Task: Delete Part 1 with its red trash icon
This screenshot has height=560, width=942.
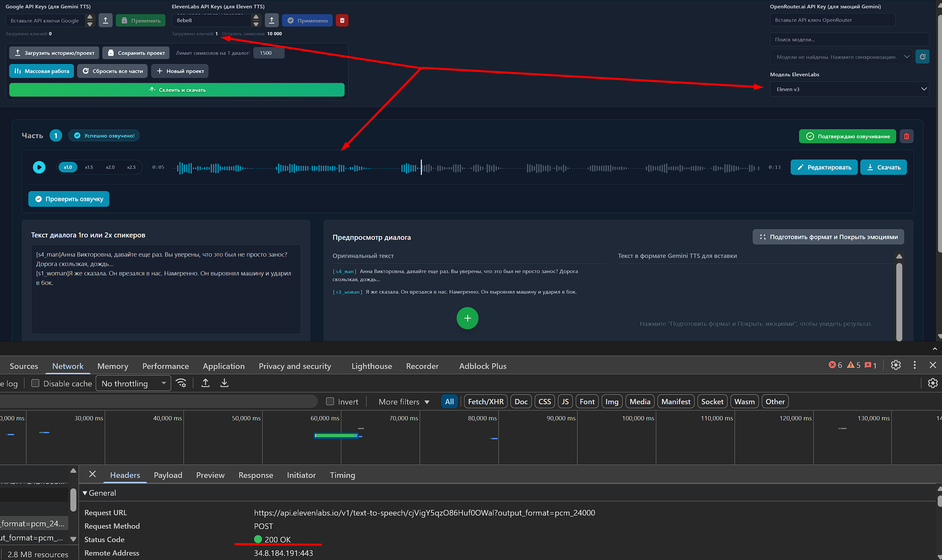Action: tap(906, 136)
